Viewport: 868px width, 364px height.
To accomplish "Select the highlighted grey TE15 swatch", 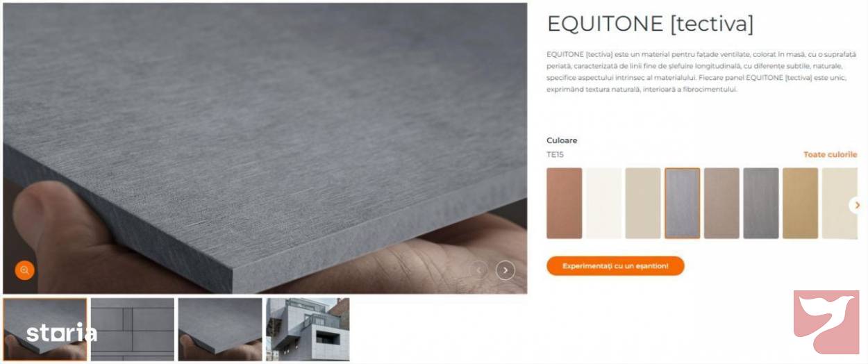I will click(x=682, y=204).
